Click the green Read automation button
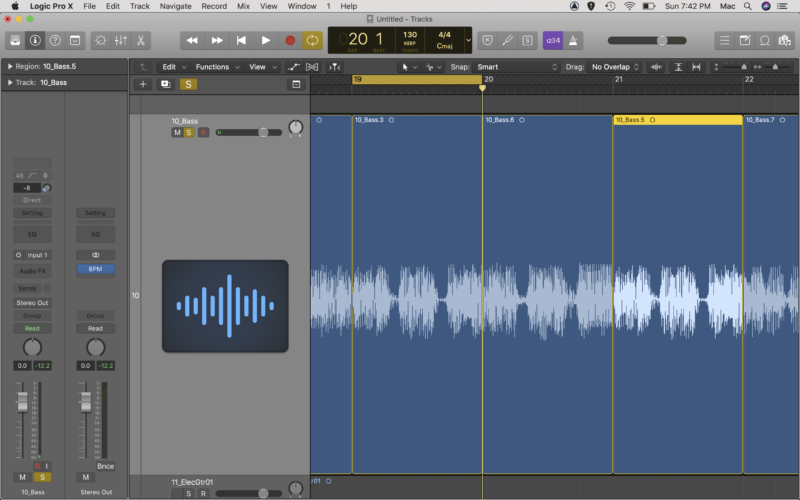The height and width of the screenshot is (500, 800). 32,329
